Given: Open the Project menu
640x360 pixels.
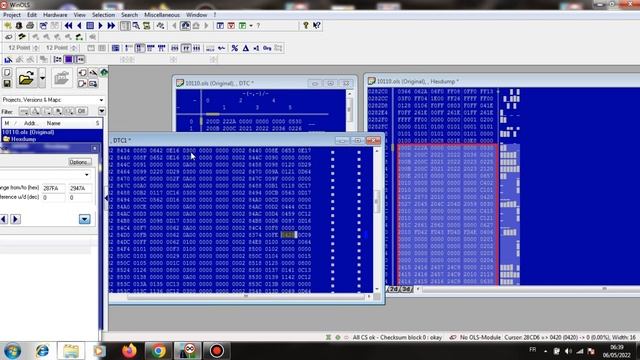Looking at the screenshot, I should point(12,15).
